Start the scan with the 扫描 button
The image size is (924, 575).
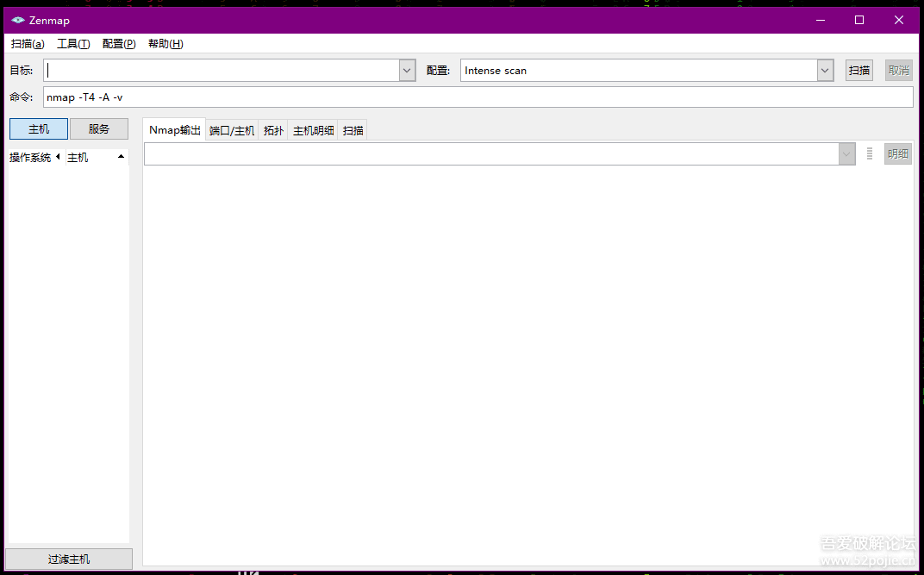[859, 70]
